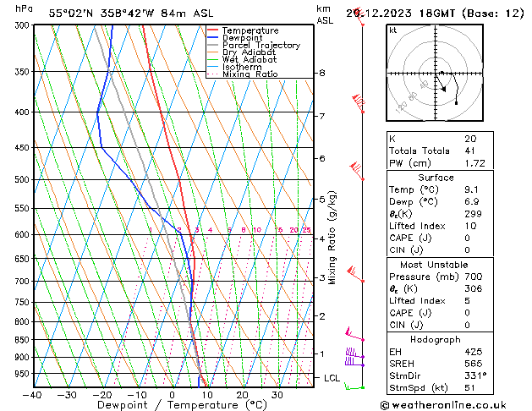Click the Surface CAPE (J) row
The height and width of the screenshot is (411, 532).
click(x=440, y=238)
